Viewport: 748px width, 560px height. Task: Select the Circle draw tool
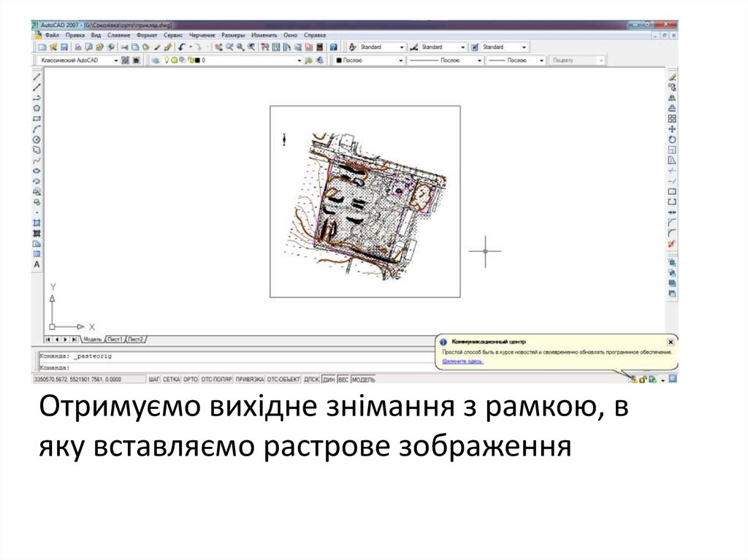[37, 139]
